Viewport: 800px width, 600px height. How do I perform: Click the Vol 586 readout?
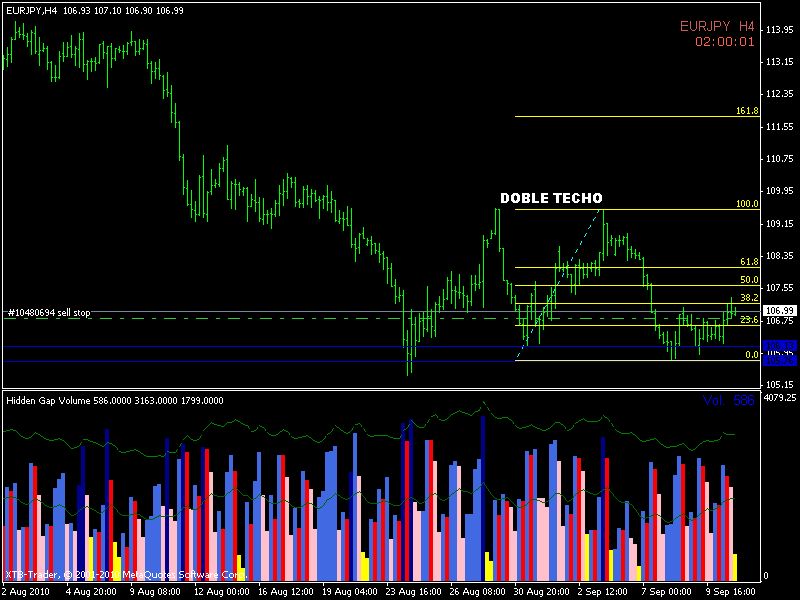point(727,400)
